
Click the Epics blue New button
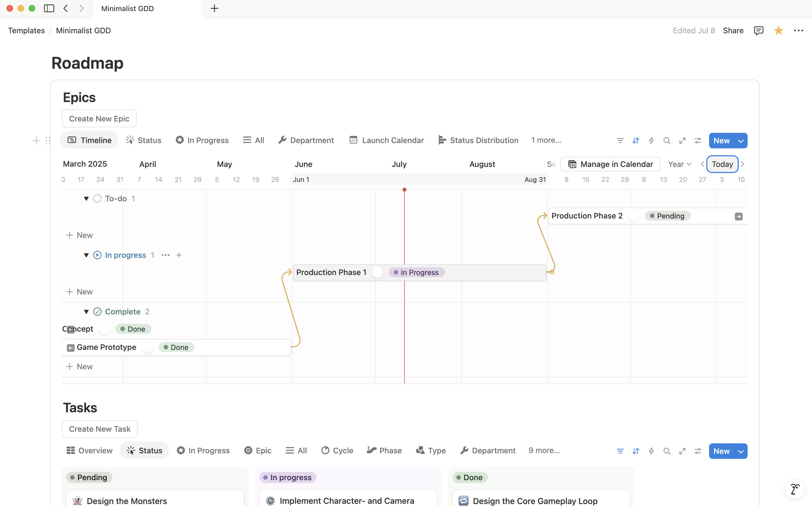722,141
